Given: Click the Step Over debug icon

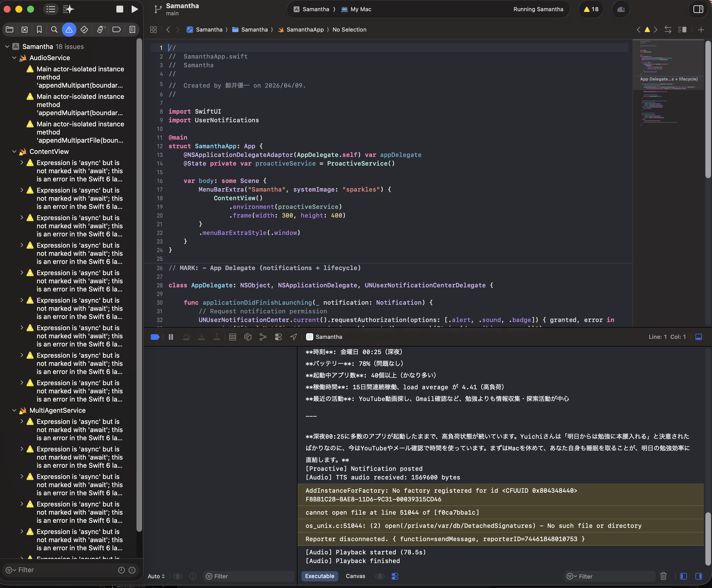Looking at the screenshot, I should (x=187, y=337).
